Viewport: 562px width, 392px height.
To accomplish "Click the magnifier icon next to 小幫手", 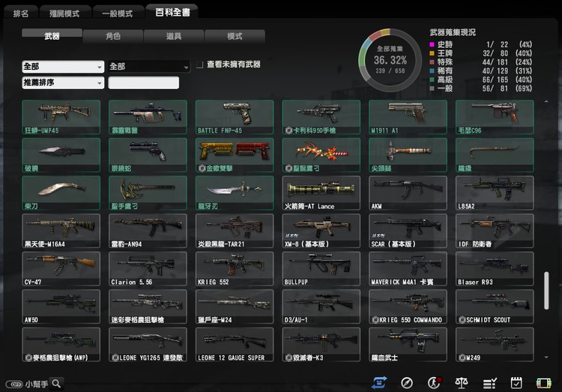I will tap(56, 384).
